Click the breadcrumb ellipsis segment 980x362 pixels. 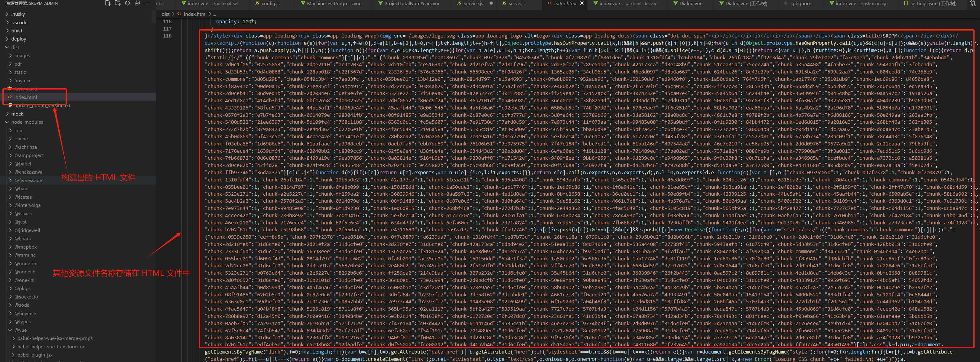click(x=215, y=14)
